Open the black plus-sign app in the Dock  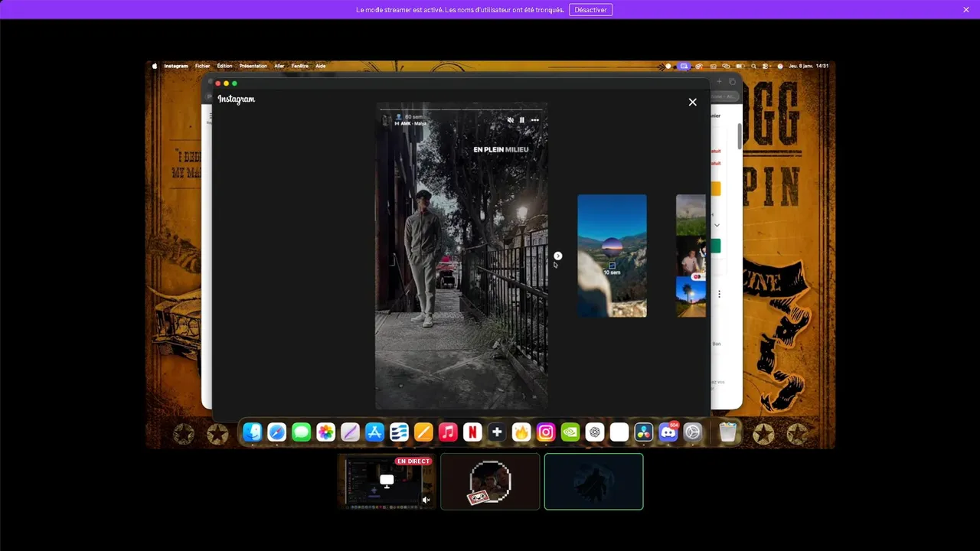[497, 432]
